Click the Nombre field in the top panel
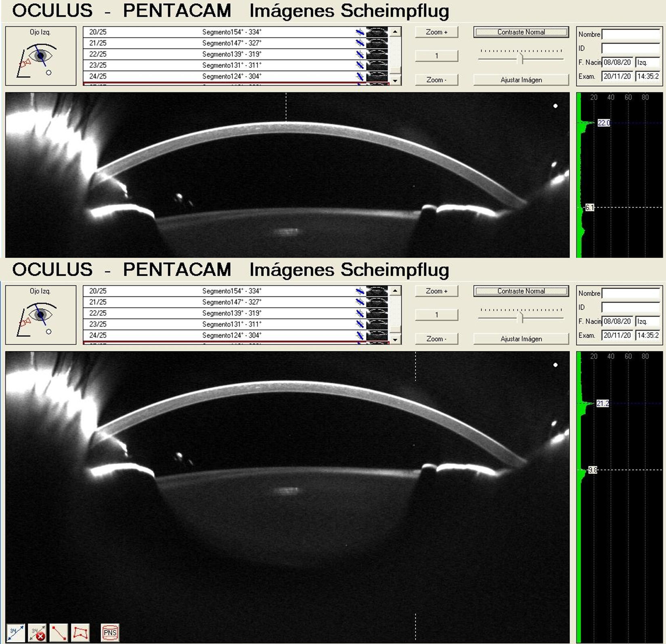This screenshot has height=644, width=666. (x=630, y=34)
